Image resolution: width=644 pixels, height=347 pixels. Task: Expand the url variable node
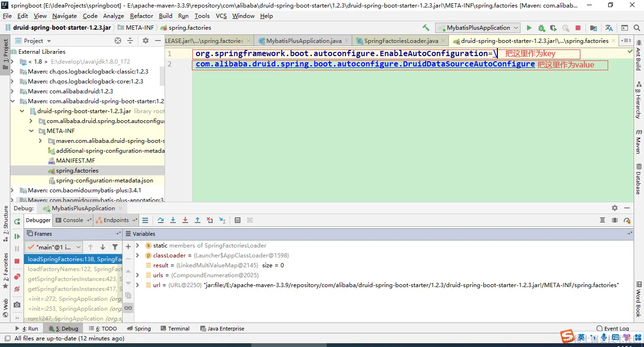[138, 285]
